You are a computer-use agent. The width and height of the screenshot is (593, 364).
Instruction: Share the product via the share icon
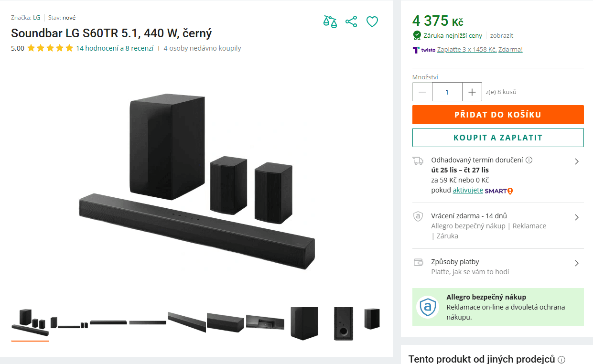click(x=351, y=21)
